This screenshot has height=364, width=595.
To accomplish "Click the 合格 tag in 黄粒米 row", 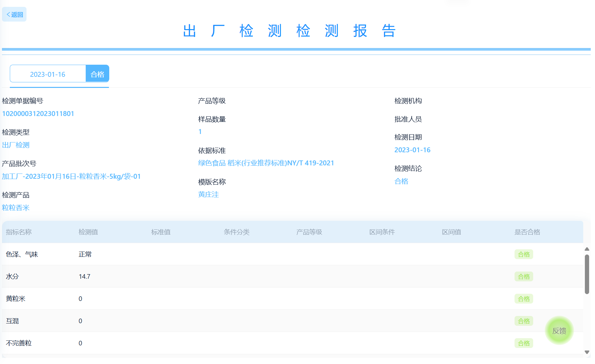I will coord(524,299).
